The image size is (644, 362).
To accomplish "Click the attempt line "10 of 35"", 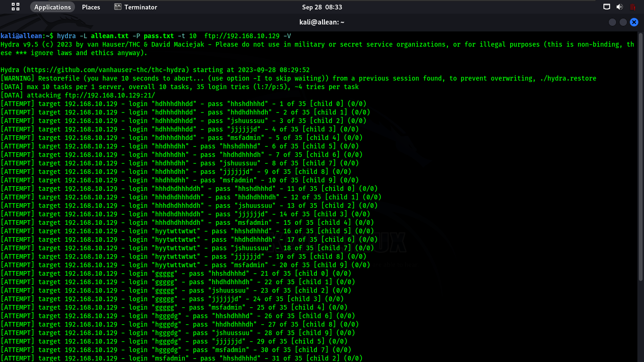I will (180, 180).
